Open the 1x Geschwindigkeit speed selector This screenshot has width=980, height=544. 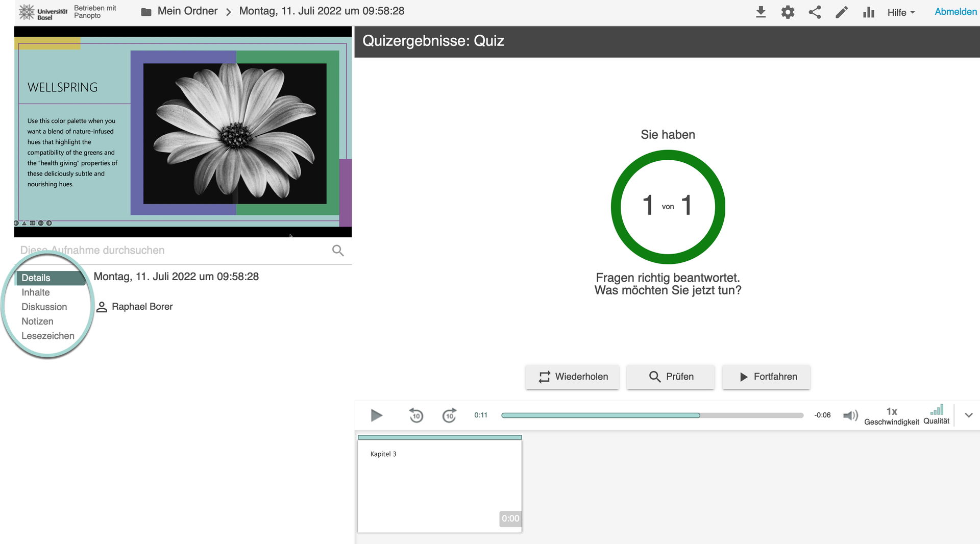891,415
